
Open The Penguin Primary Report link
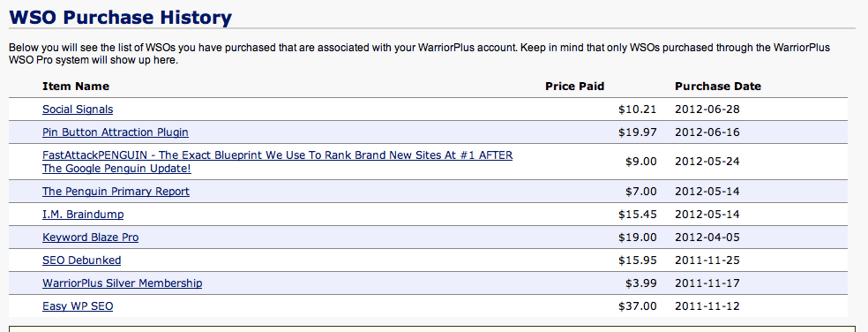[x=116, y=192]
